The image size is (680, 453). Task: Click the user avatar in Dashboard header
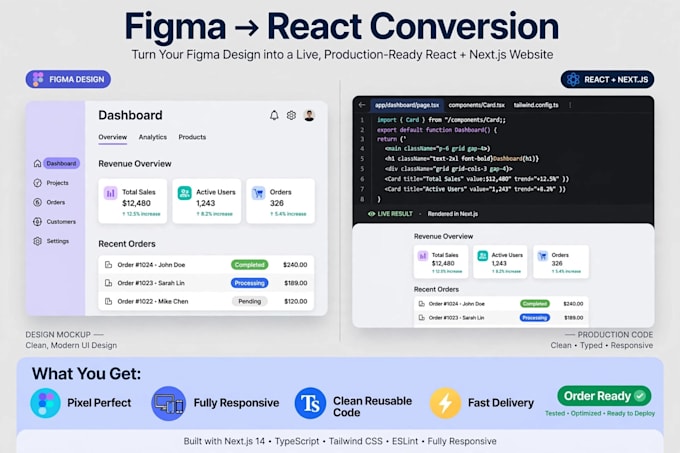pos(309,115)
